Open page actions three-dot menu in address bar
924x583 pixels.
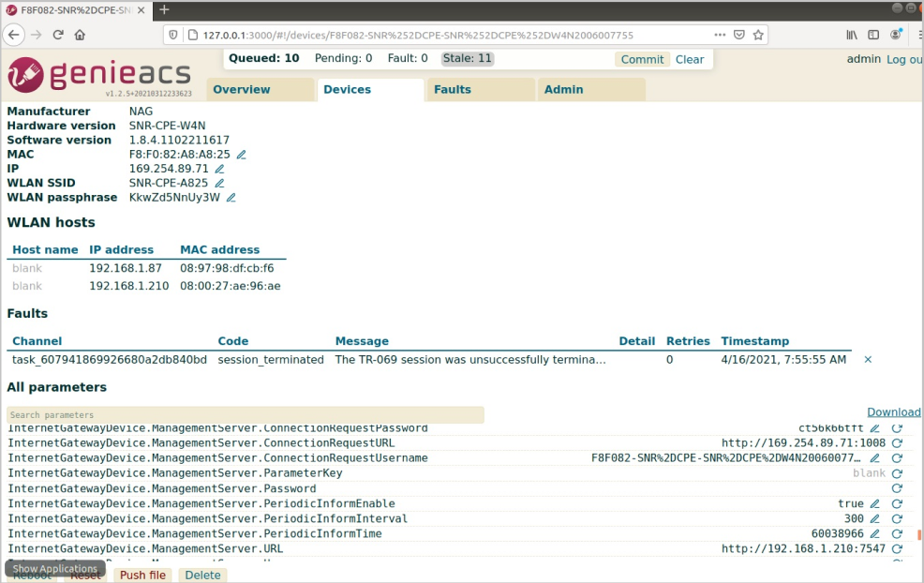point(720,35)
